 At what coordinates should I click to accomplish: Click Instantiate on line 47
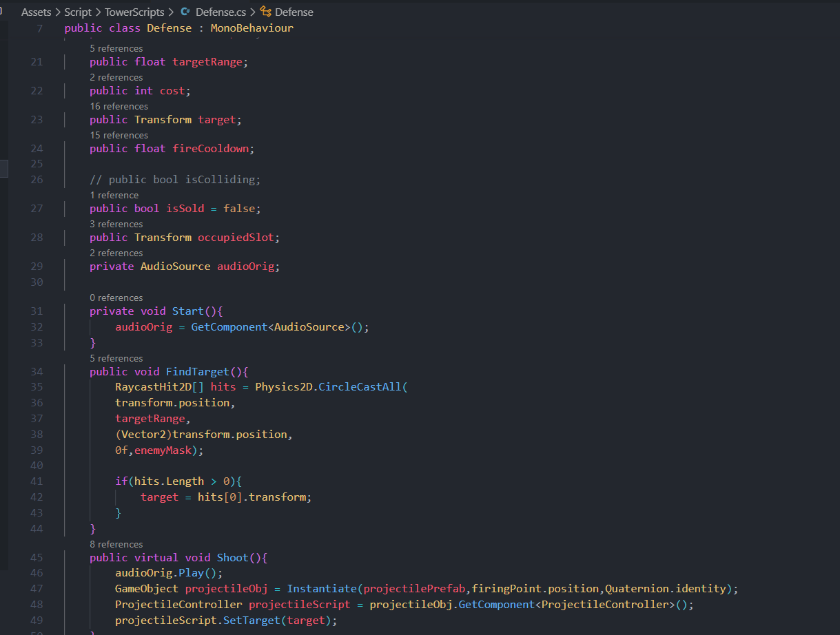(322, 589)
